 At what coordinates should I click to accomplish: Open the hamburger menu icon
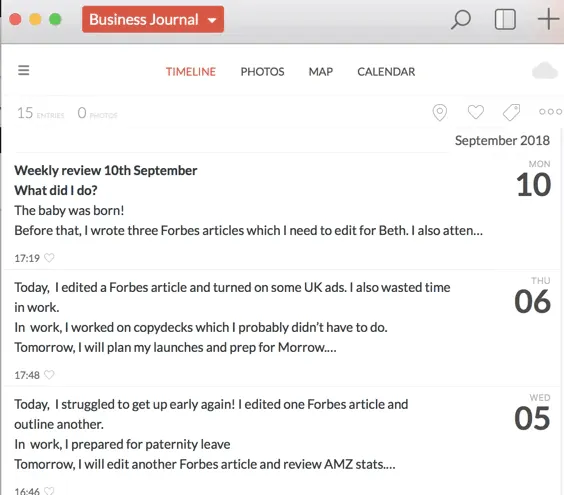coord(24,70)
